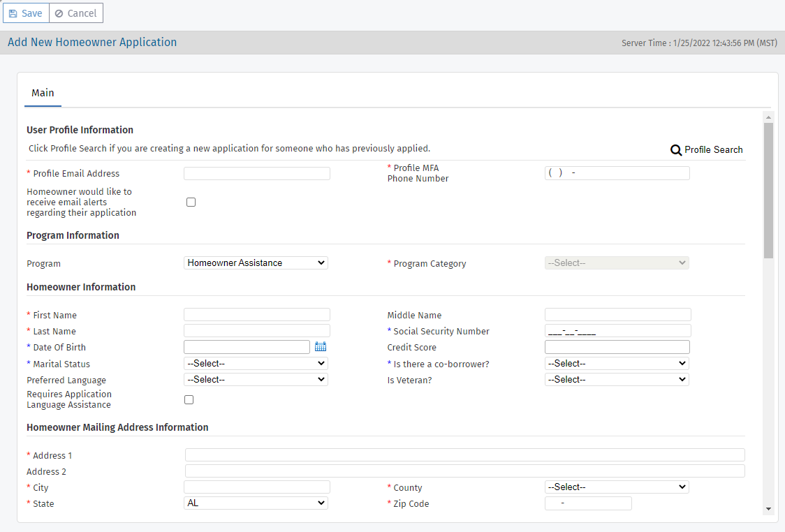Check Requires Application Language Assistance box
The width and height of the screenshot is (785, 532).
[x=189, y=400]
